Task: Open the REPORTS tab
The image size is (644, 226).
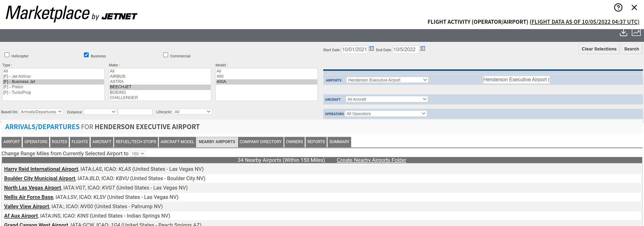Action: (316, 142)
